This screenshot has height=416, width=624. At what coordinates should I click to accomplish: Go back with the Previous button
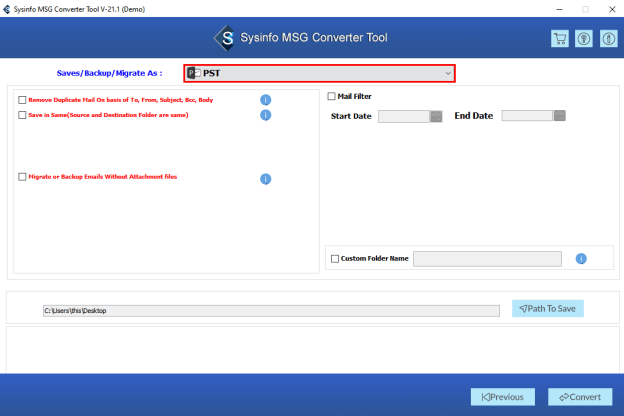click(x=503, y=397)
